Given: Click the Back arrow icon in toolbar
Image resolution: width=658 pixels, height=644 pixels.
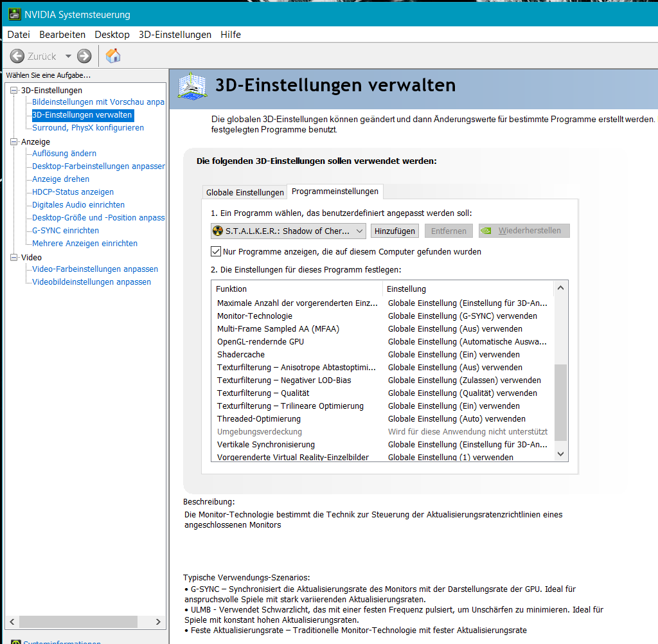Looking at the screenshot, I should point(17,56).
